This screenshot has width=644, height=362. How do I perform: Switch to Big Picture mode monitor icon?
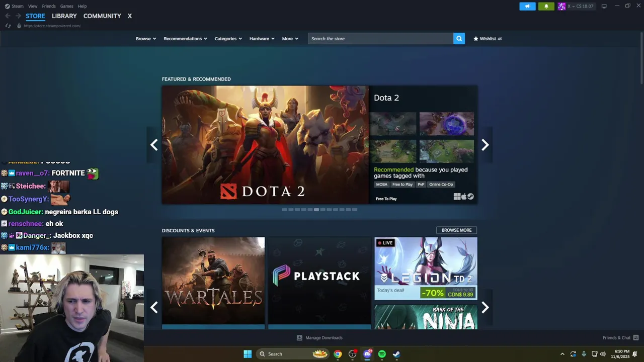coord(604,6)
